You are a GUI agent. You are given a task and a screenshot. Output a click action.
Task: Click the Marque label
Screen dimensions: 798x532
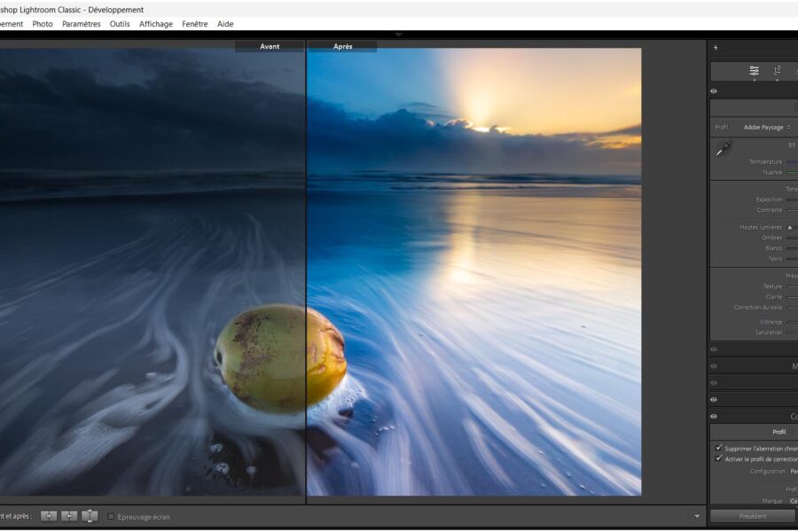pyautogui.click(x=772, y=501)
